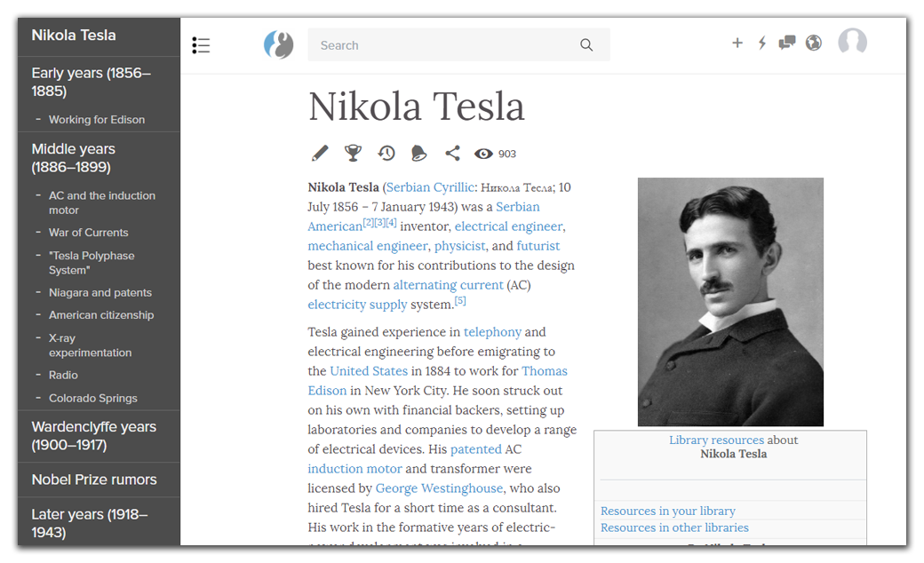Click the share icon
The width and height of the screenshot is (924, 563).
pos(452,153)
